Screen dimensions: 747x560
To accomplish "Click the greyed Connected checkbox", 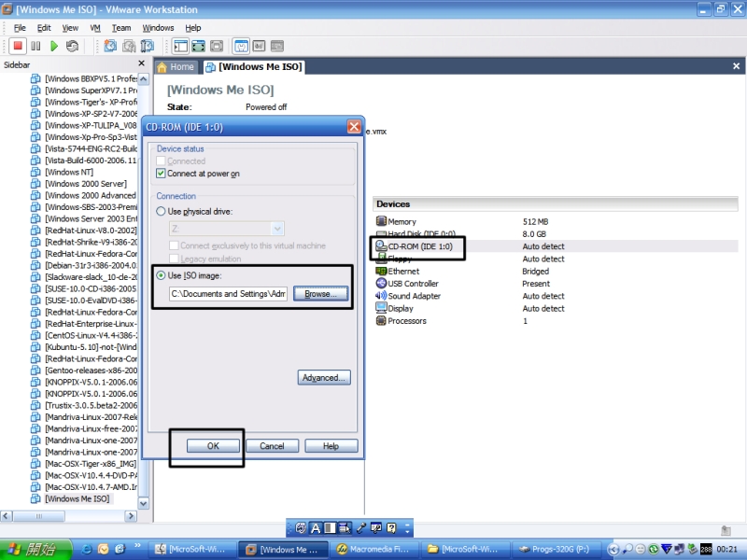I will tap(161, 161).
